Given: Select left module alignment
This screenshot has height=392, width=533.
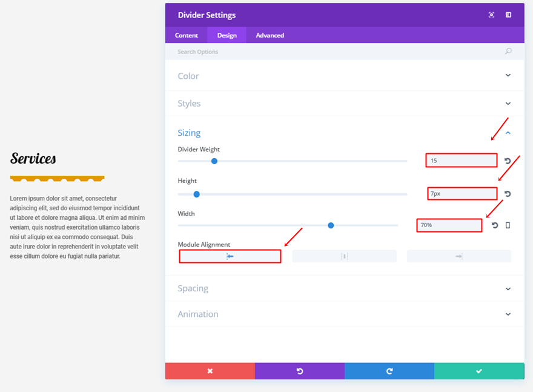Looking at the screenshot, I should [230, 256].
